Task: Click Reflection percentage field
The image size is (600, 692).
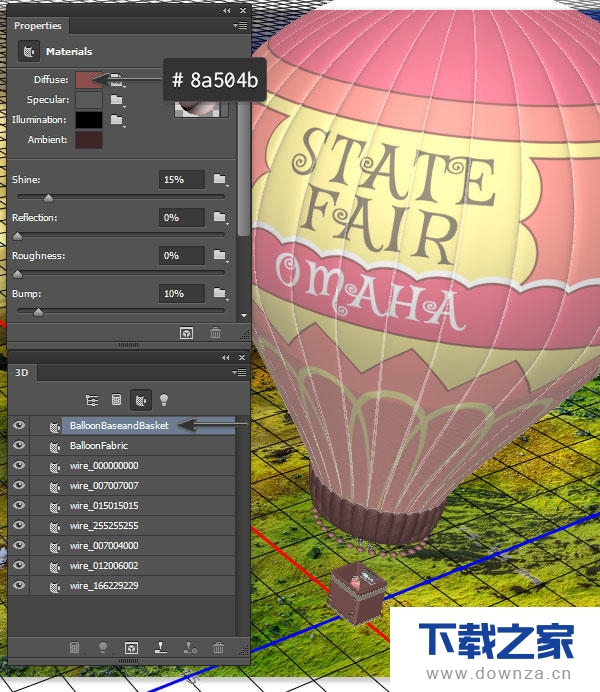Action: point(182,218)
